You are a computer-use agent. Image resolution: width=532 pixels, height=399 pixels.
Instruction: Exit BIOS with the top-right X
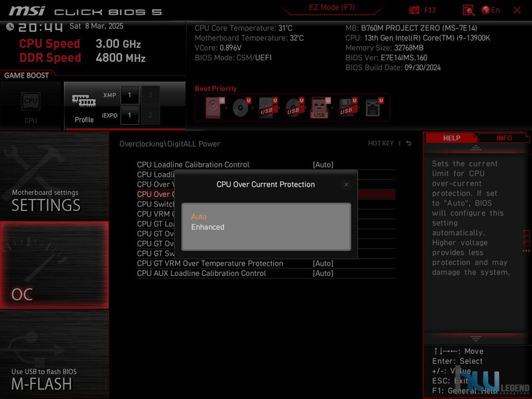click(517, 10)
